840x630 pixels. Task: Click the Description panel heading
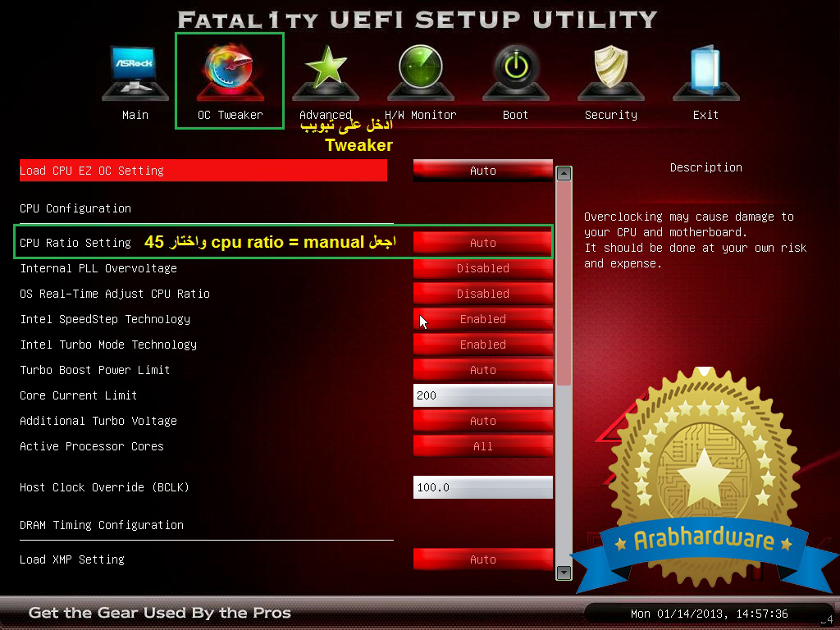[705, 167]
